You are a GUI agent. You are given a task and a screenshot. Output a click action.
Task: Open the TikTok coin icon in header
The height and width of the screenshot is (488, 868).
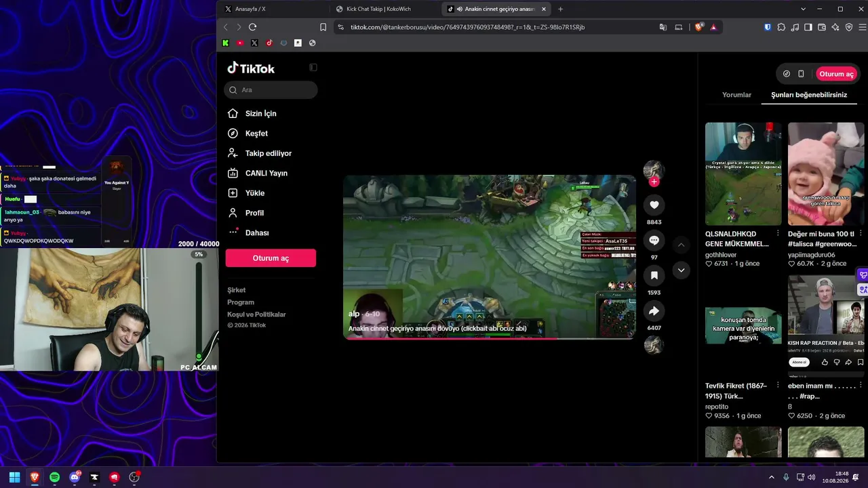[786, 74]
